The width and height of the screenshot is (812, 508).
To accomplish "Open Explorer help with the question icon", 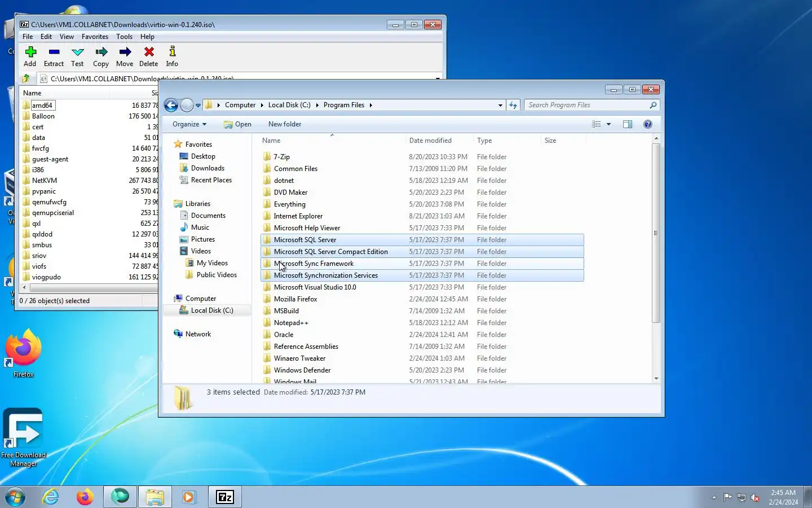I will [x=648, y=124].
